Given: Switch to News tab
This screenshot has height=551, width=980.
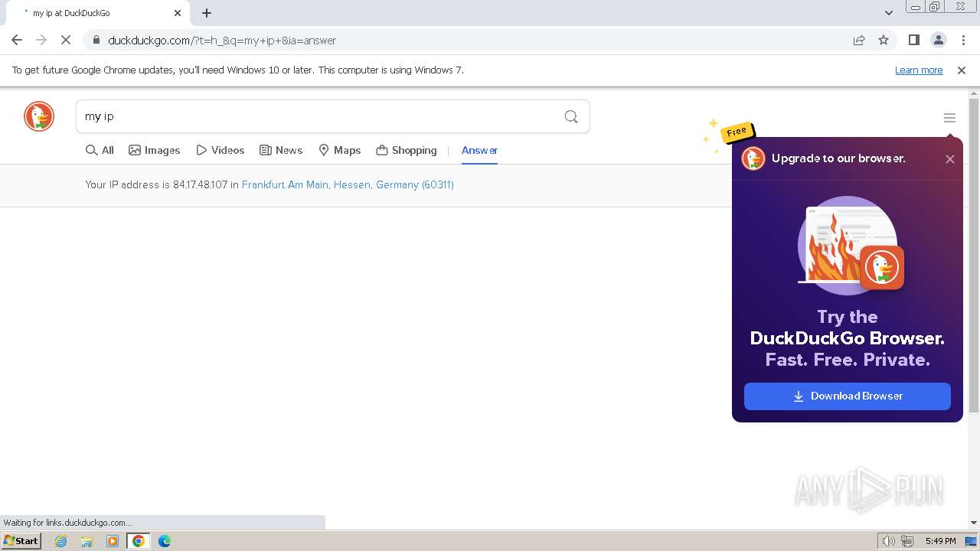Looking at the screenshot, I should 281,150.
